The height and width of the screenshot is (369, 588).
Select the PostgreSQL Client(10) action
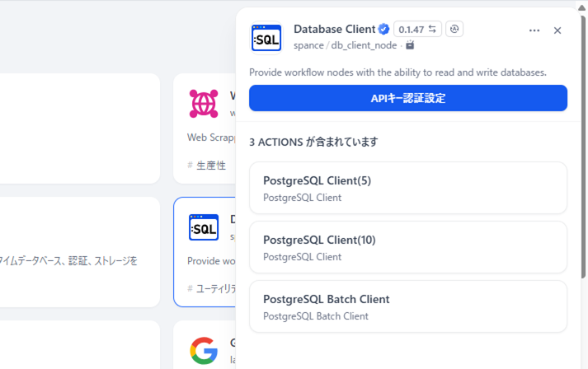408,247
